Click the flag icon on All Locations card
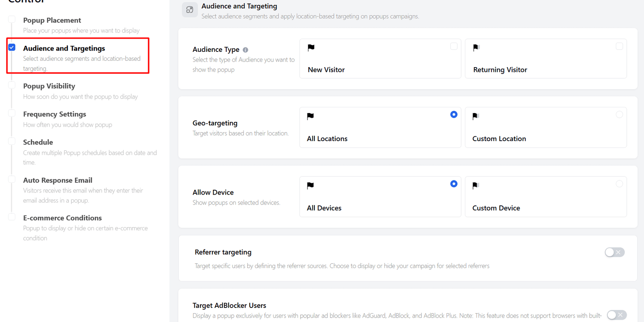644x322 pixels. [310, 117]
